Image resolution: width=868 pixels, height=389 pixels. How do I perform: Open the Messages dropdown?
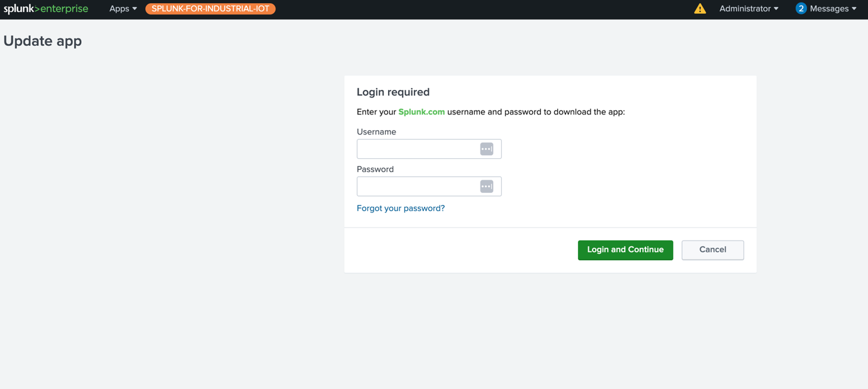tap(833, 9)
